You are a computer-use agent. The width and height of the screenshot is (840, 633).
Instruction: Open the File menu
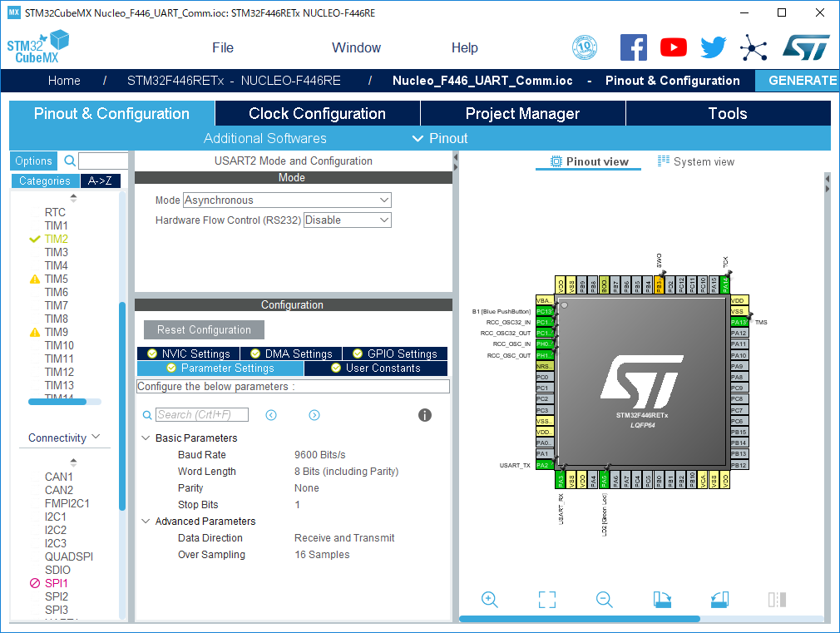point(223,47)
